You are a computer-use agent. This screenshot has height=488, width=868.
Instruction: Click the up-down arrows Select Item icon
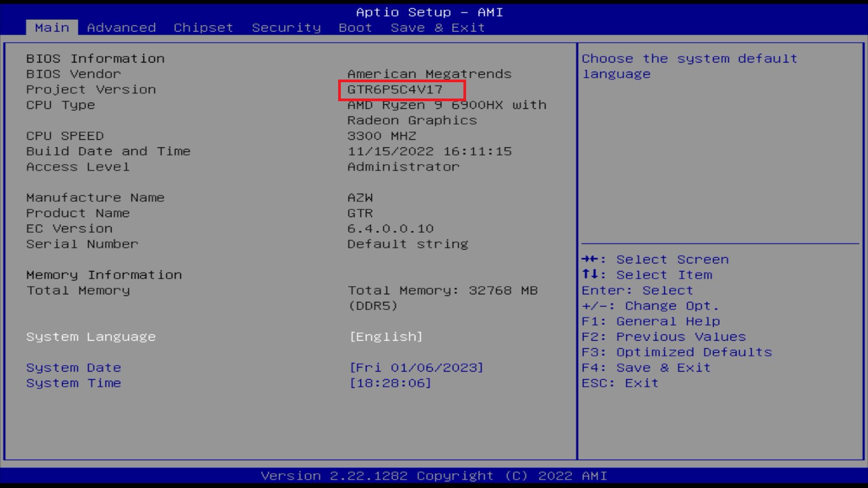click(x=590, y=275)
